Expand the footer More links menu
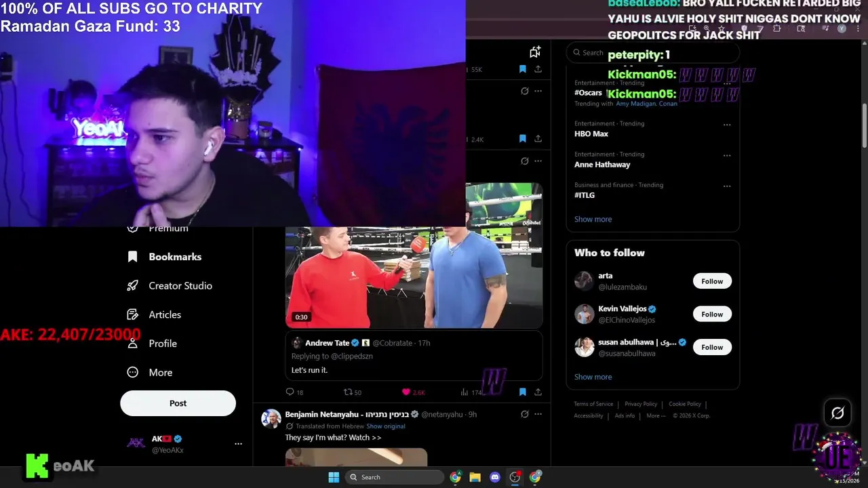Screen dimensions: 868x488 pyautogui.click(x=656, y=415)
